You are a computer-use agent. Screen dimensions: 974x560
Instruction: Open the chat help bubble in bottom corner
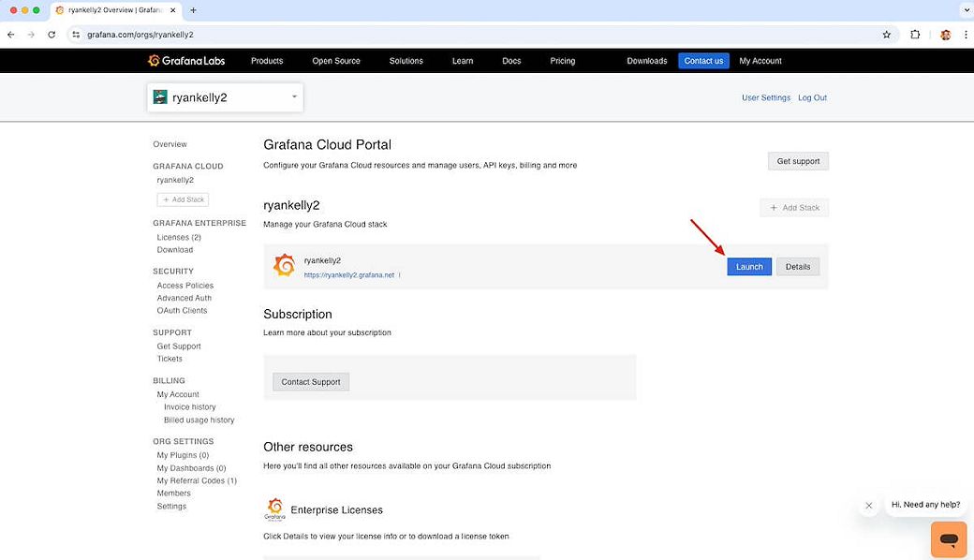948,539
